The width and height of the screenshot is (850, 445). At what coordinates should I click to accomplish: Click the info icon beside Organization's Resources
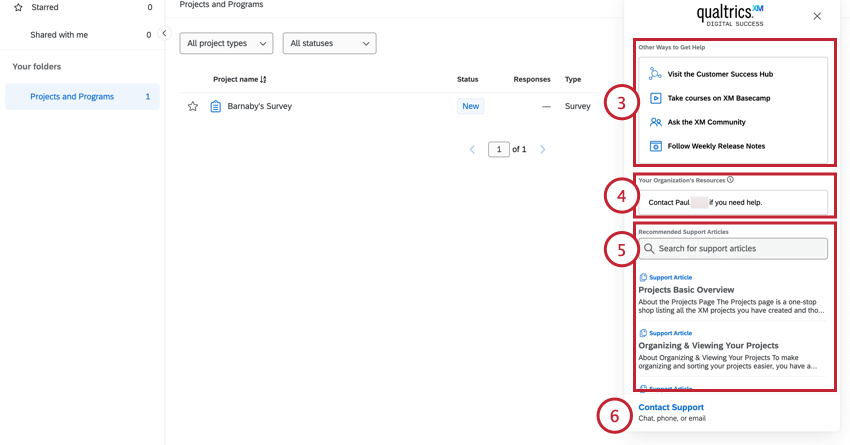(730, 180)
